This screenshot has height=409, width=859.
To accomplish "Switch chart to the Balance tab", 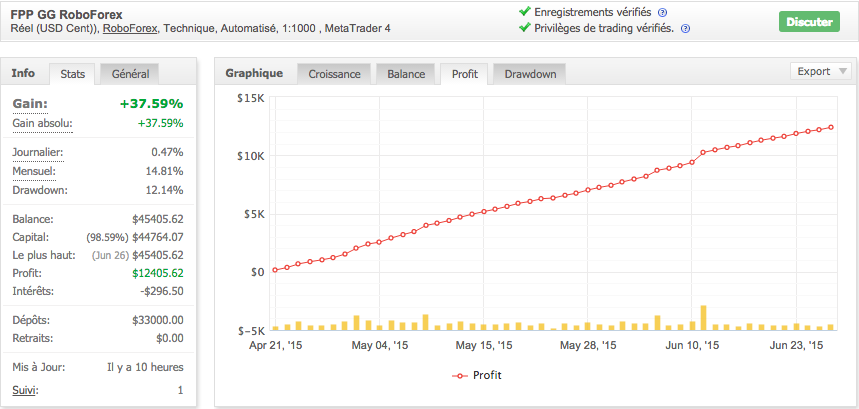I will [405, 74].
